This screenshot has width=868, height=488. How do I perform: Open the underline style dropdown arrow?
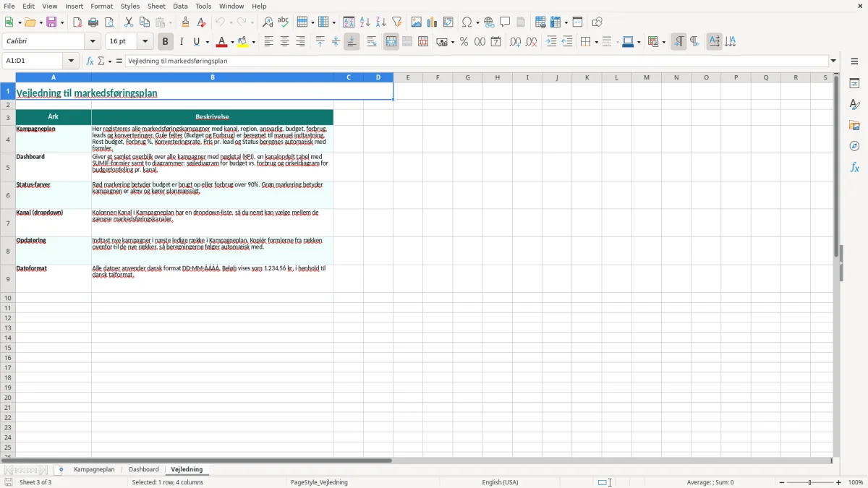[x=207, y=42]
